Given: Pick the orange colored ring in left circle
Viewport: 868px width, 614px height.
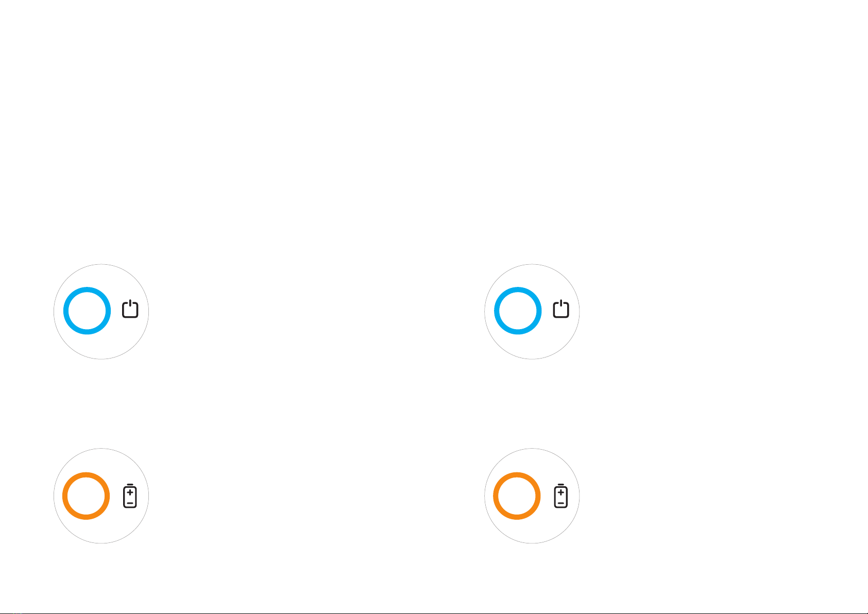Looking at the screenshot, I should [86, 496].
